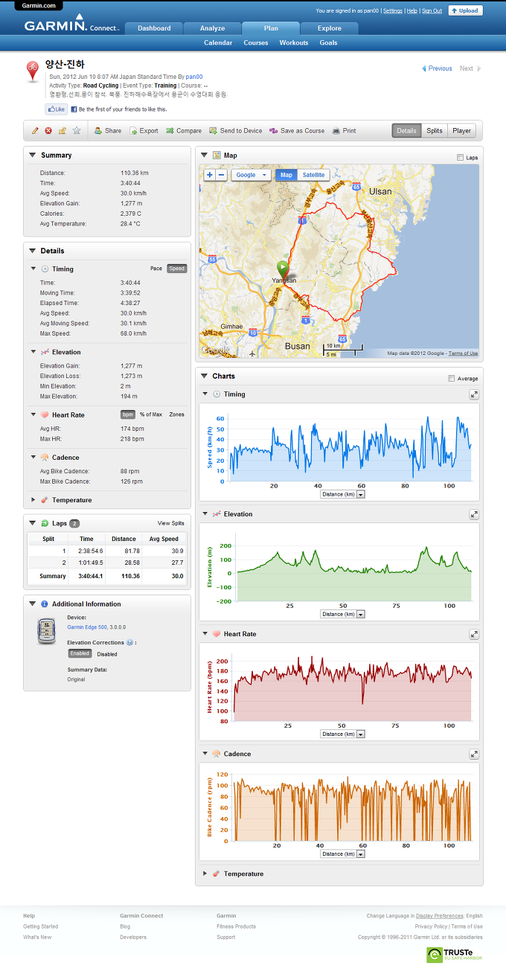Open the Calendar submenu item
Screen dimensions: 506x980
(218, 43)
